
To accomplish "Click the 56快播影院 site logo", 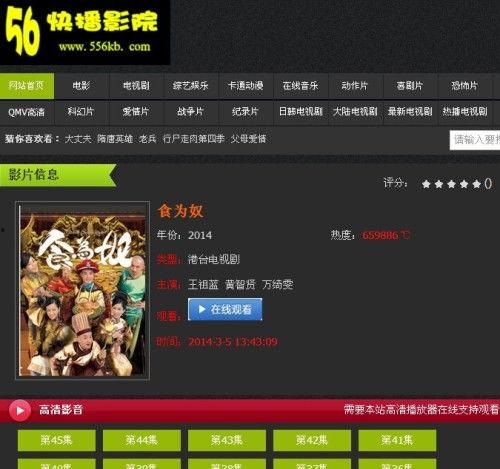I will 85,32.
